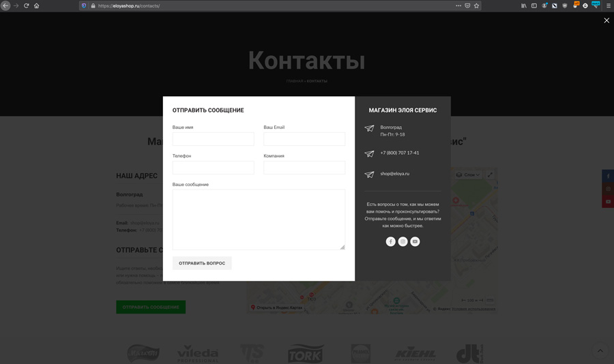Open Firefox library icon
614x364 pixels.
point(523,6)
